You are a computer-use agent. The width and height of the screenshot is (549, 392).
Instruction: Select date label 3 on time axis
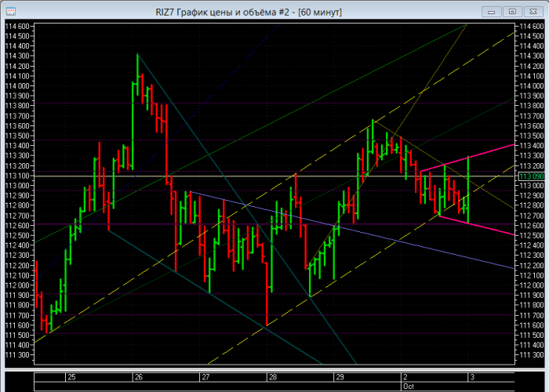click(x=472, y=377)
